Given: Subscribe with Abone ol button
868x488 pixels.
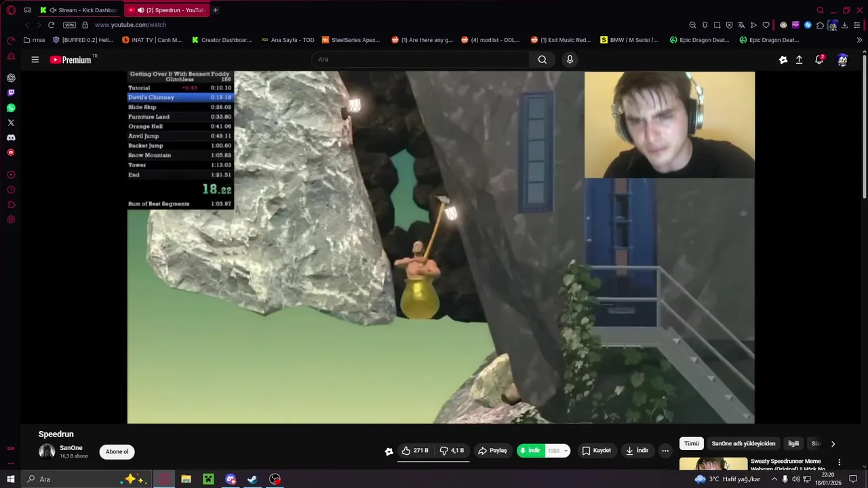Looking at the screenshot, I should pos(117,452).
